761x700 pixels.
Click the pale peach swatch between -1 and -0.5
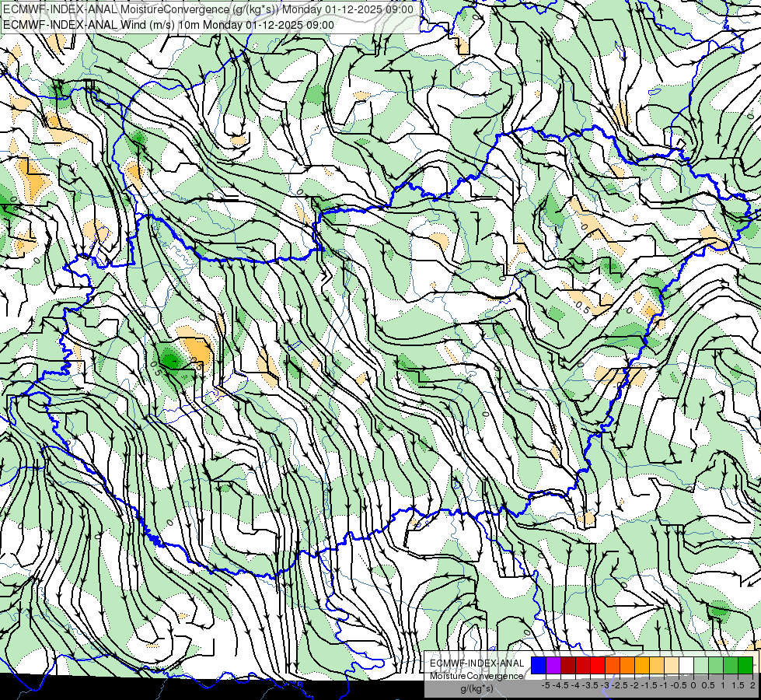[672, 666]
